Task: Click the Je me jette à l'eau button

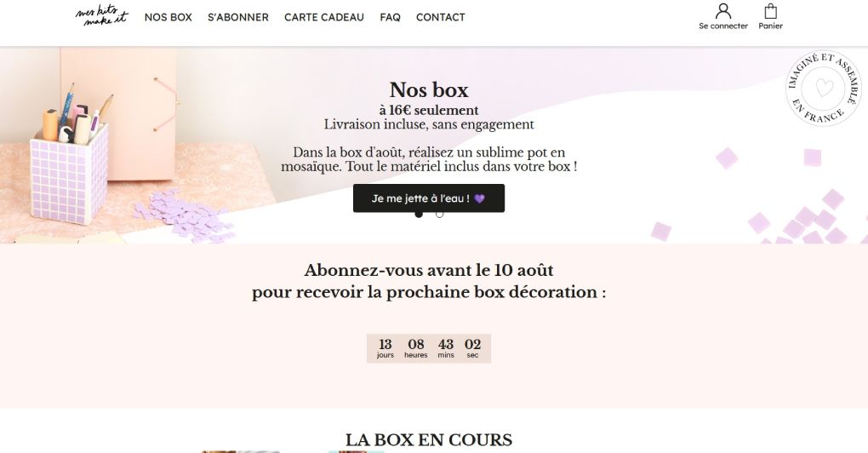Action: pyautogui.click(x=428, y=198)
